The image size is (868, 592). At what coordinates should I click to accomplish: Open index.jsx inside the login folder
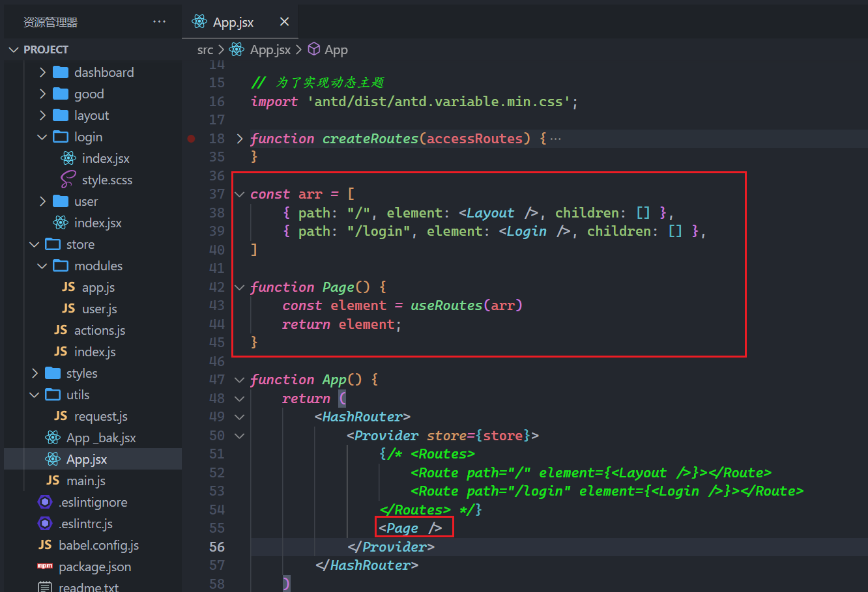click(x=93, y=158)
